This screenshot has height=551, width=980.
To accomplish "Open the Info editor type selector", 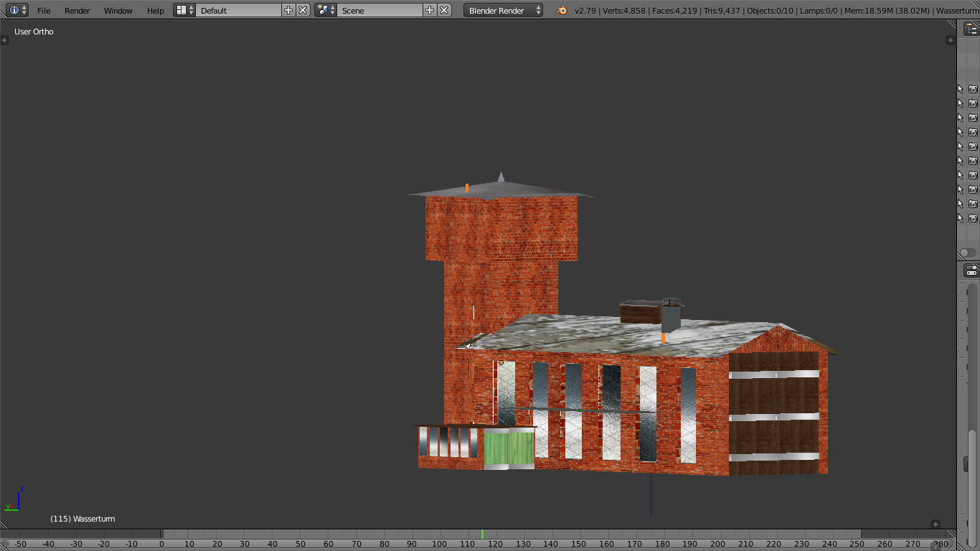I will coord(18,10).
